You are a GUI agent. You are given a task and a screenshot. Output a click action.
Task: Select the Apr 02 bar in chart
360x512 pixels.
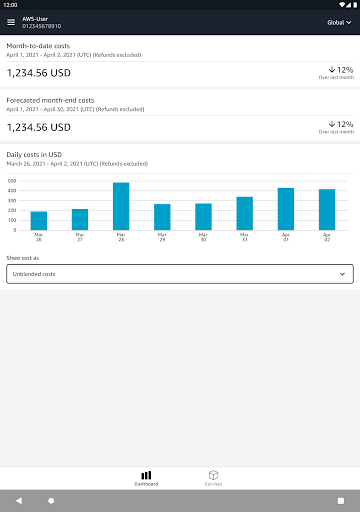[327, 210]
